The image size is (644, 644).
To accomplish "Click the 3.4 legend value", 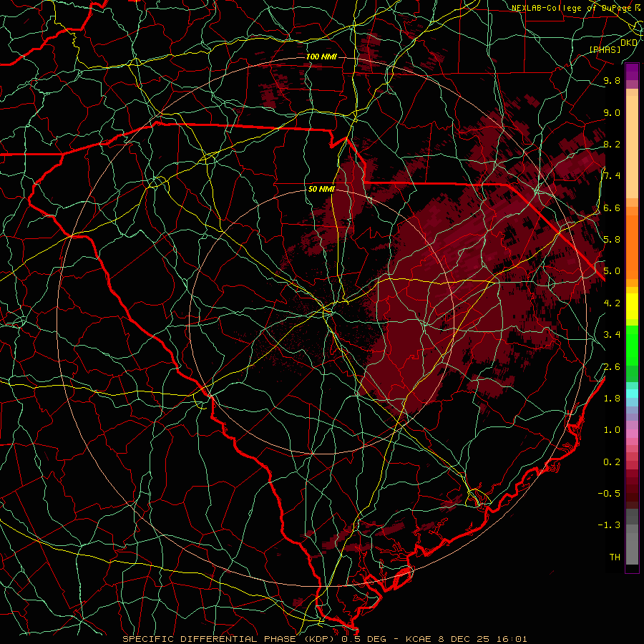I will coord(612,335).
